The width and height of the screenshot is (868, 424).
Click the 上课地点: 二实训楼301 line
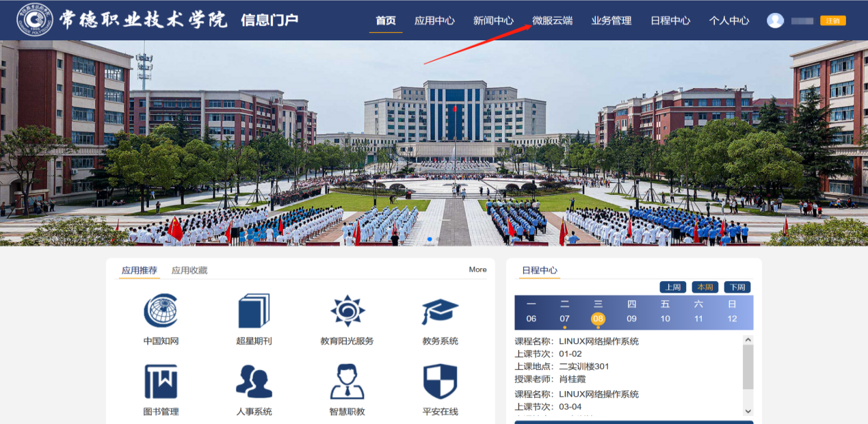pos(562,367)
